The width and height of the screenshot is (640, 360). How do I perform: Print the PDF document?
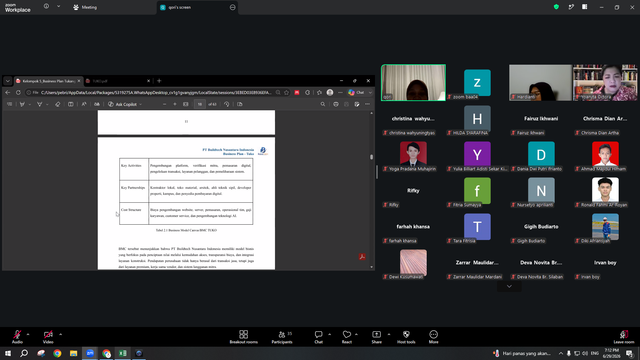[x=336, y=104]
